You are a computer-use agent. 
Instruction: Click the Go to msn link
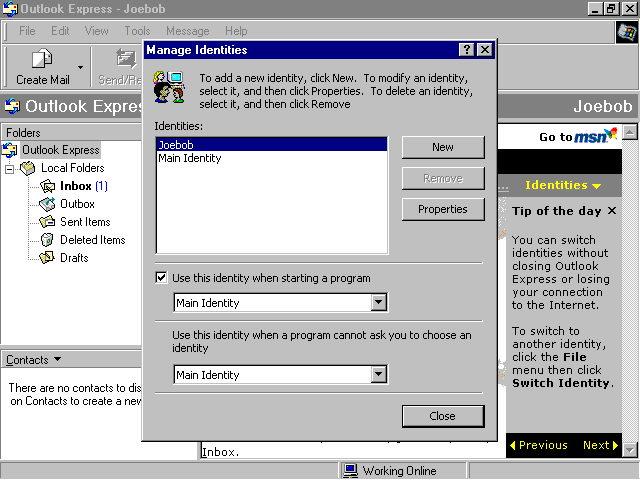click(x=578, y=136)
